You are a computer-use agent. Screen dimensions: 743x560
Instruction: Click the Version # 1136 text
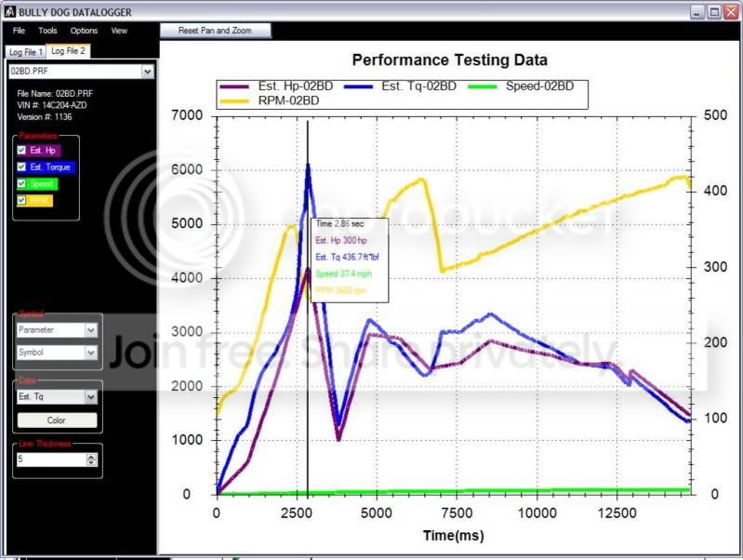click(45, 116)
